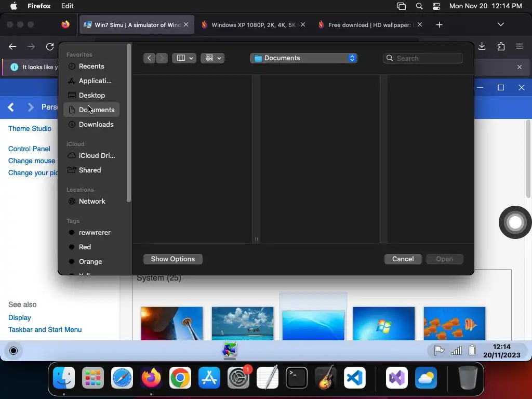Switch to Windows XP 1080P tab

(253, 25)
